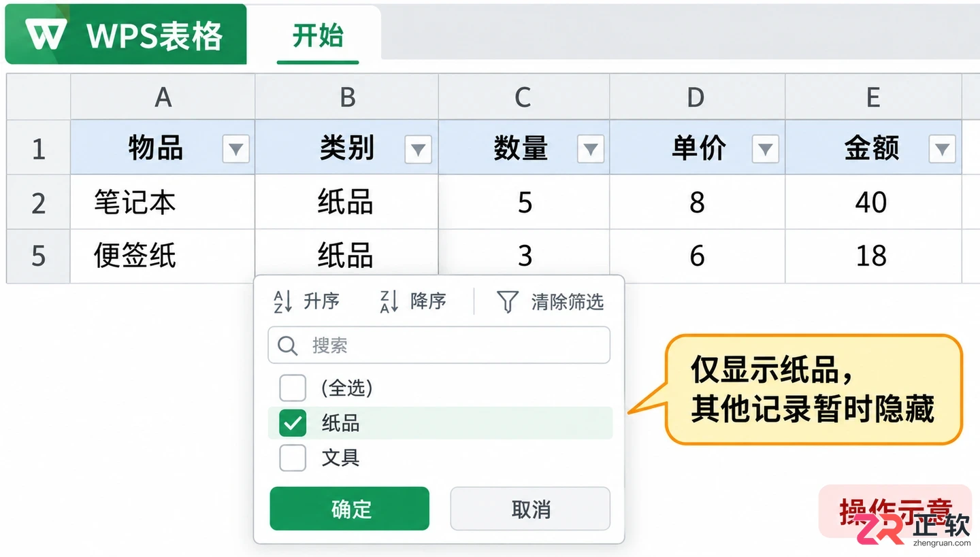Click the cell containing 便签纸
The image size is (980, 557).
[x=163, y=256]
